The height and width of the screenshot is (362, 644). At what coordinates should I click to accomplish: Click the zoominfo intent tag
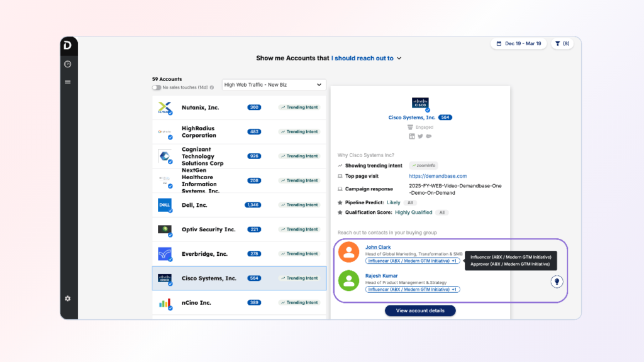pyautogui.click(x=424, y=165)
